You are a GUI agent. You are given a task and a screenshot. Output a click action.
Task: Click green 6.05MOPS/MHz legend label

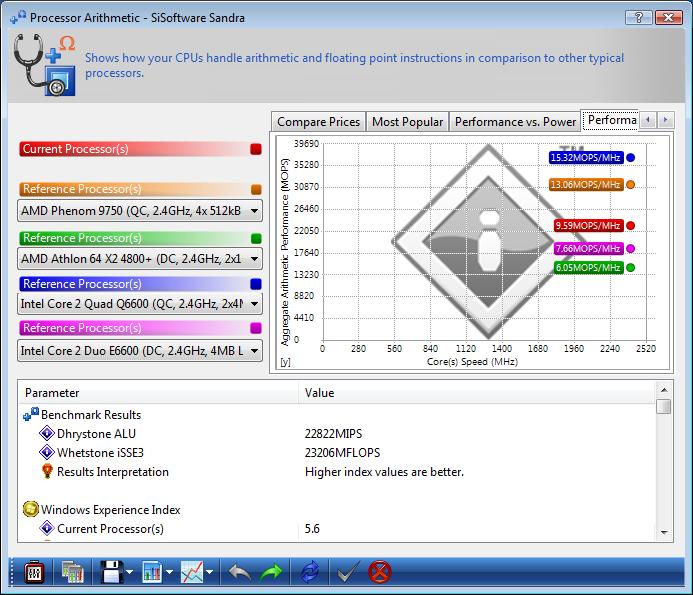coord(588,268)
